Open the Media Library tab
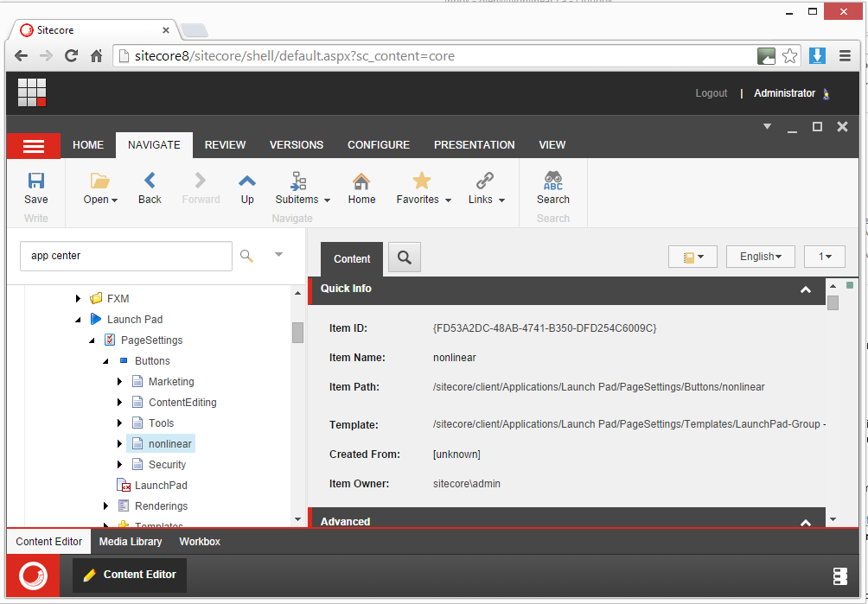 (x=130, y=542)
